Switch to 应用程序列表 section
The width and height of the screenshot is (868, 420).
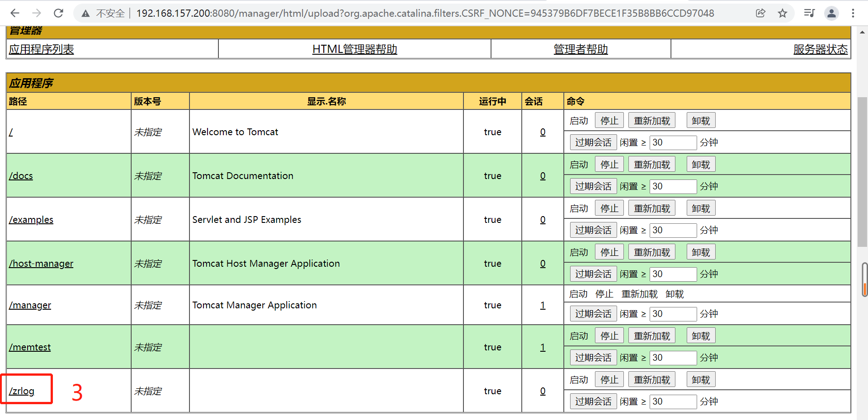(x=41, y=49)
